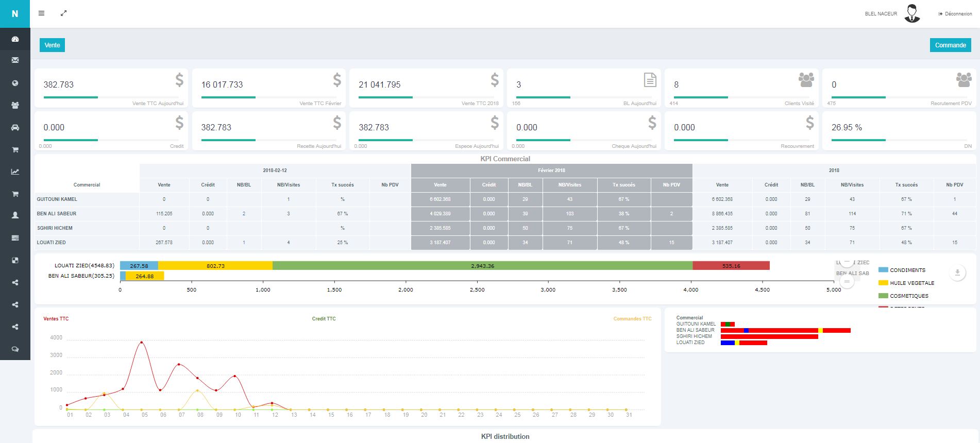Click download icon on stacked bar chart
Screen dimensions: 980x443
(x=957, y=273)
